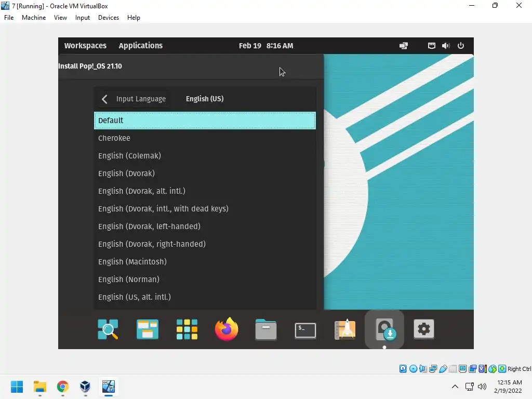Open Windows network tray icon

click(470, 387)
